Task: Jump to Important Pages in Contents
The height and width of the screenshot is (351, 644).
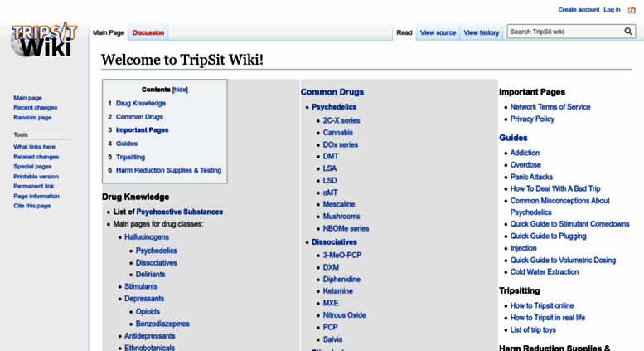Action: click(142, 130)
